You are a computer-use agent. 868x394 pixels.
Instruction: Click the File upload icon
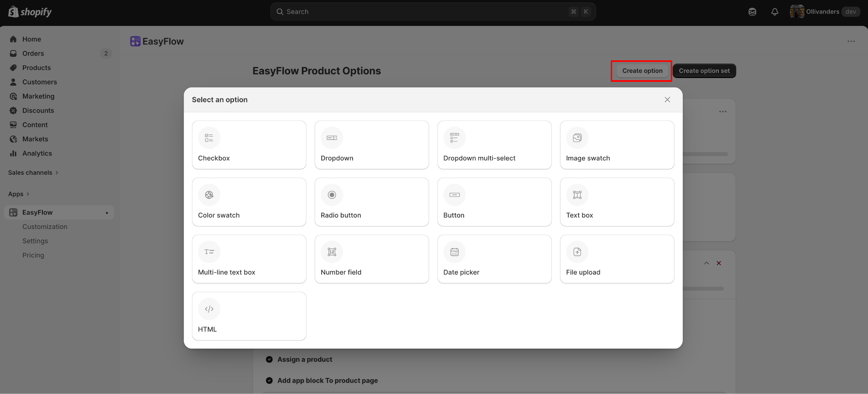(x=577, y=252)
